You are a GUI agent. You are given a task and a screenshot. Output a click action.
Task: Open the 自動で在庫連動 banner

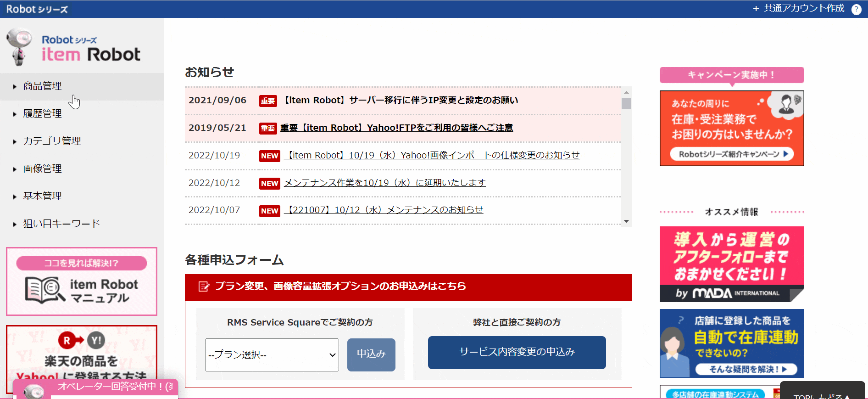[731, 343]
